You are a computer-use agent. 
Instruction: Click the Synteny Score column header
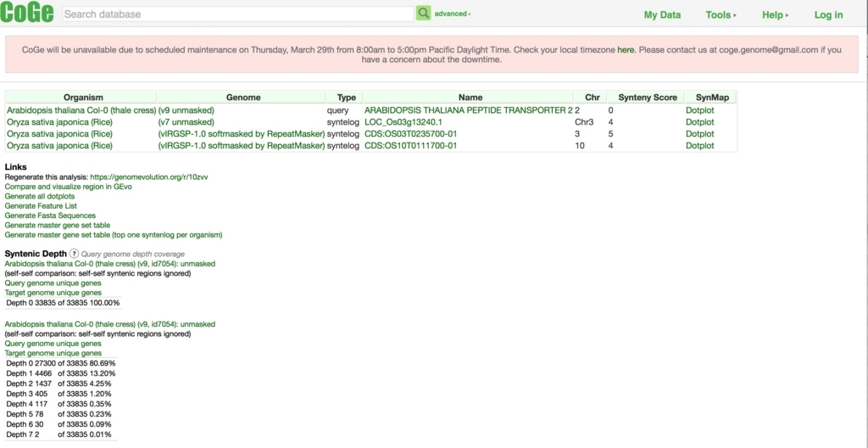(647, 97)
